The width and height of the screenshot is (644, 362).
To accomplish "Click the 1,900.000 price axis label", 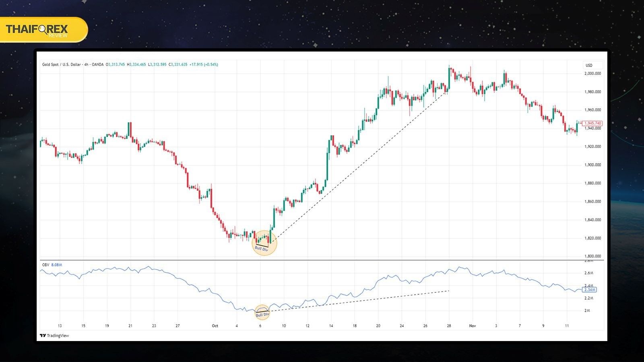I will click(592, 165).
